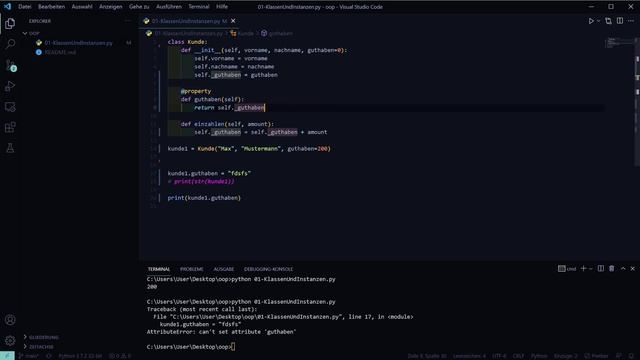Switch to the TERMINAL panel tab
The height and width of the screenshot is (360, 640).
point(159,269)
